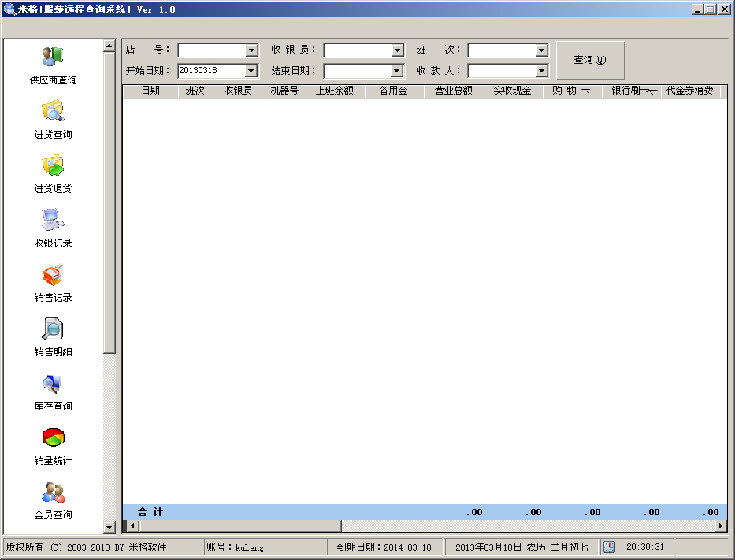Expand the 班次 dropdown
Screen dimensions: 735x560
tap(541, 50)
